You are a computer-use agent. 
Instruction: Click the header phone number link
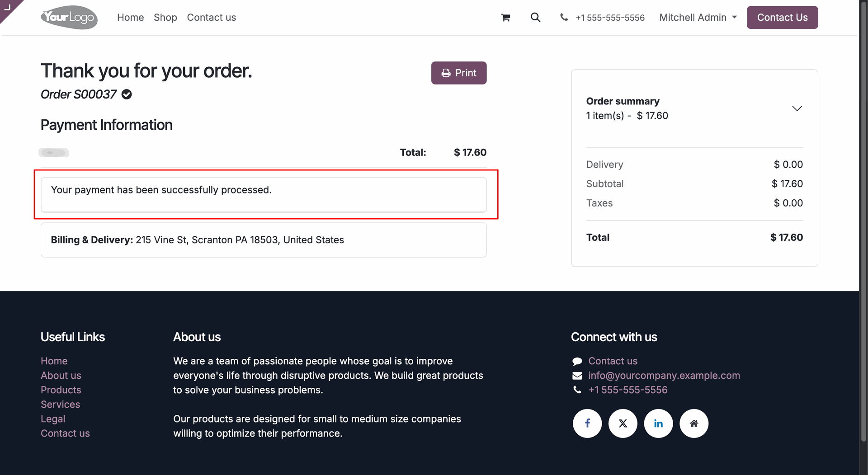(610, 18)
